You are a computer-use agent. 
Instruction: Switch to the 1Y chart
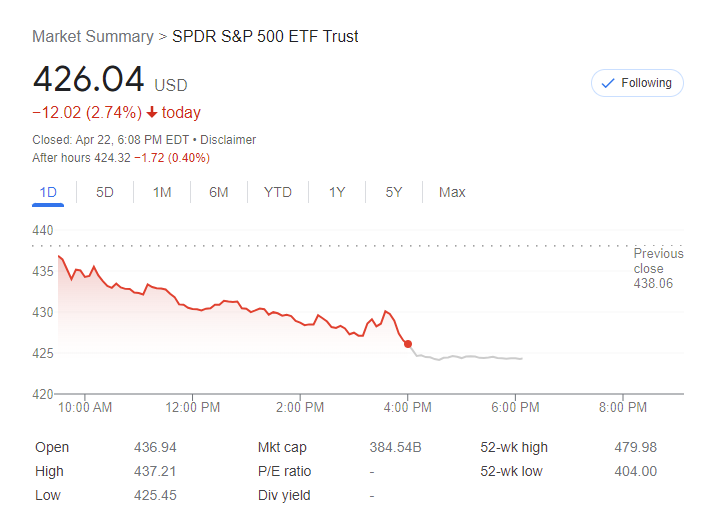337,192
